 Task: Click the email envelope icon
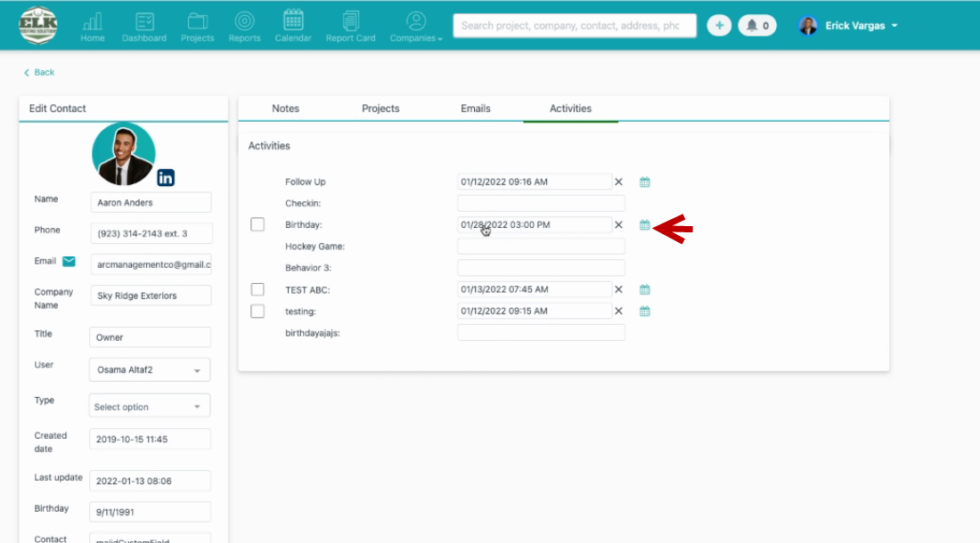[69, 262]
